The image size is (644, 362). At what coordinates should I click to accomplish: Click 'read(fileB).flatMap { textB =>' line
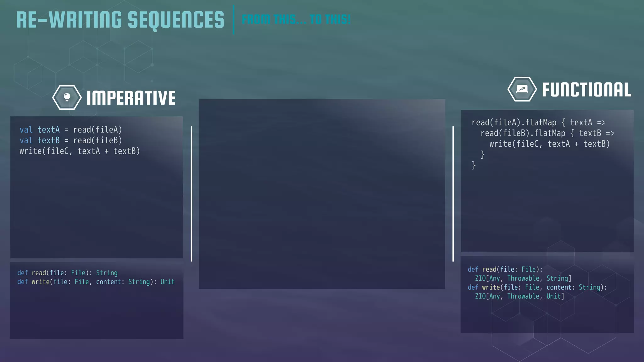[x=547, y=133]
